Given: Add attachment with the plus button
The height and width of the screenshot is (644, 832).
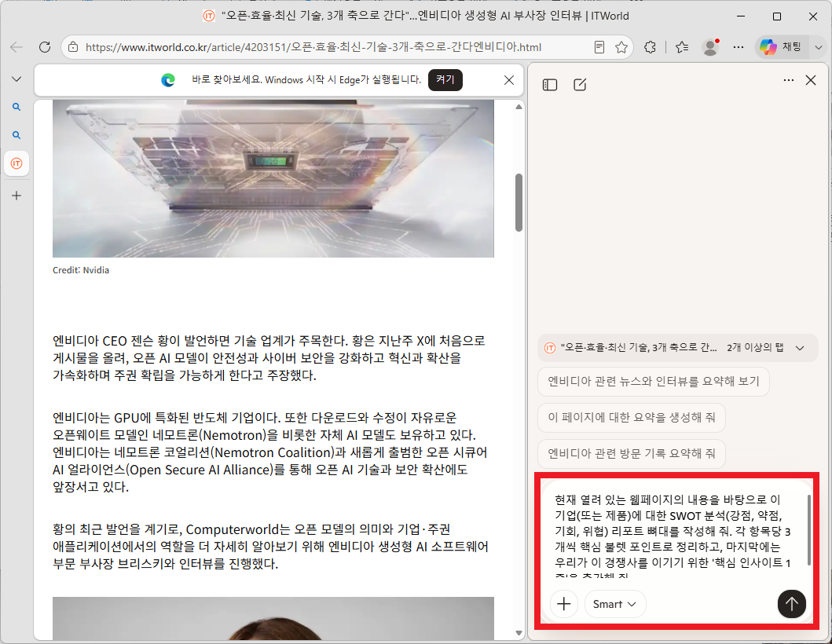Looking at the screenshot, I should click(x=564, y=604).
